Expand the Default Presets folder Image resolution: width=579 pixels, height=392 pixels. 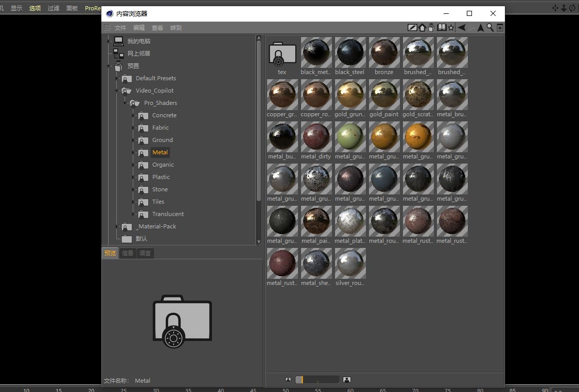click(x=117, y=78)
